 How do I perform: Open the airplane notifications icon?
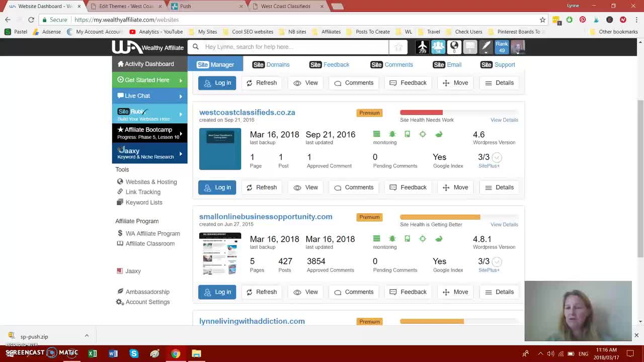point(422,47)
